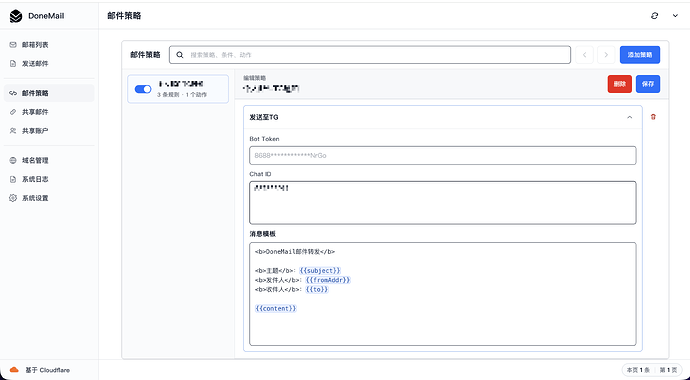
Task: Open 邮箱列表 in sidebar
Action: tap(49, 45)
